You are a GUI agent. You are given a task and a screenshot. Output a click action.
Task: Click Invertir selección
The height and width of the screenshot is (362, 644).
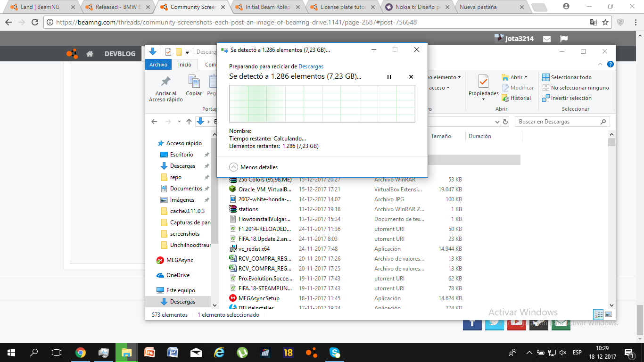pos(567,98)
